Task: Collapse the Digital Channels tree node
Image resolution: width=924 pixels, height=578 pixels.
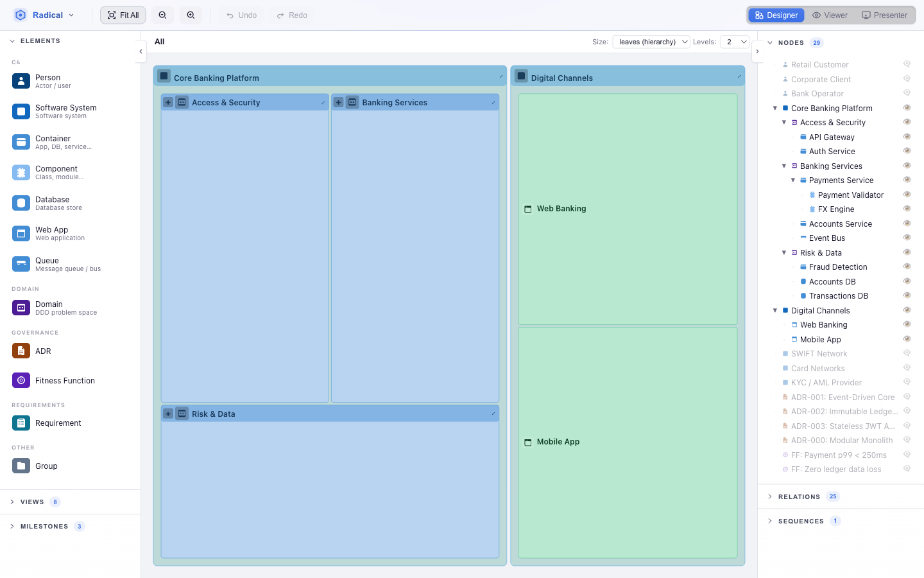Action: pos(775,310)
